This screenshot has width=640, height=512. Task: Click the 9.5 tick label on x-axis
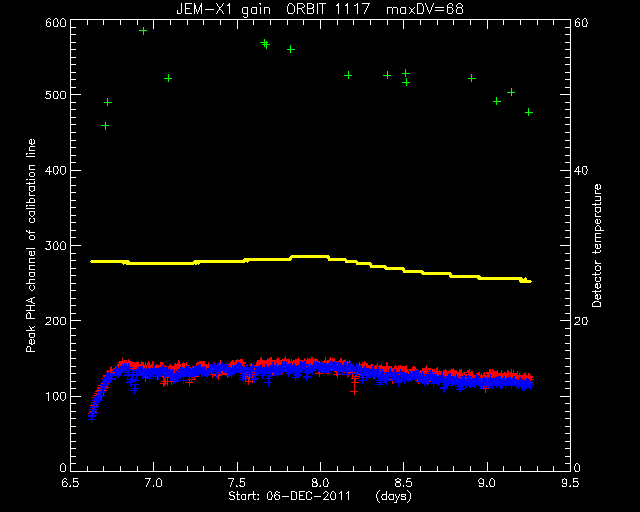(x=570, y=483)
